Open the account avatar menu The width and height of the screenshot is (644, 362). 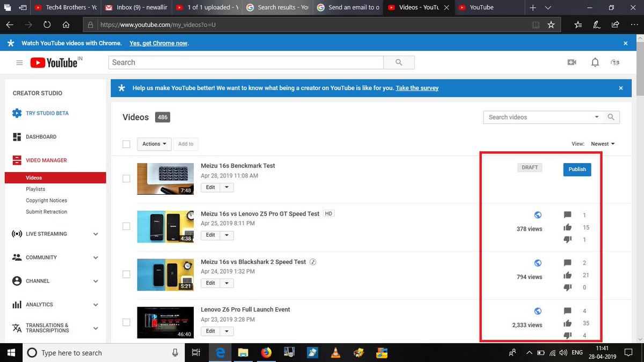coord(615,62)
